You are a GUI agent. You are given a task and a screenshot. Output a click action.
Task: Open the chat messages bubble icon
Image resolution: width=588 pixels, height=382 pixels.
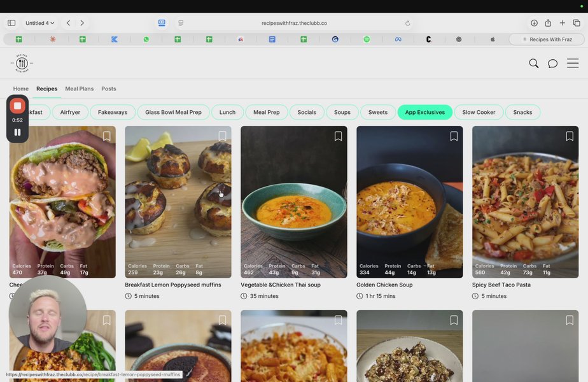pyautogui.click(x=552, y=64)
